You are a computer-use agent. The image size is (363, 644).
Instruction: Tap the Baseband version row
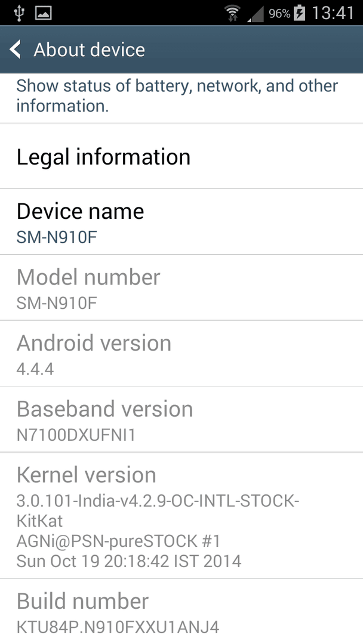(x=181, y=419)
